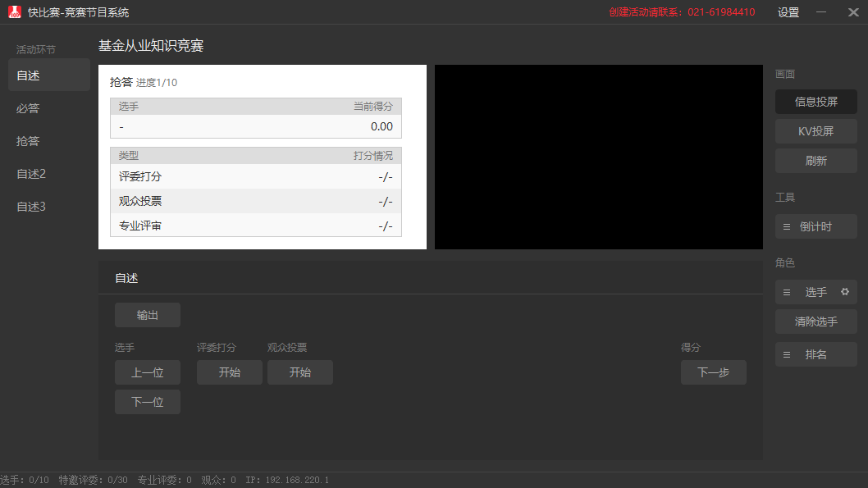Click the 选手 role button
Screen dimensions: 868x488
point(816,292)
